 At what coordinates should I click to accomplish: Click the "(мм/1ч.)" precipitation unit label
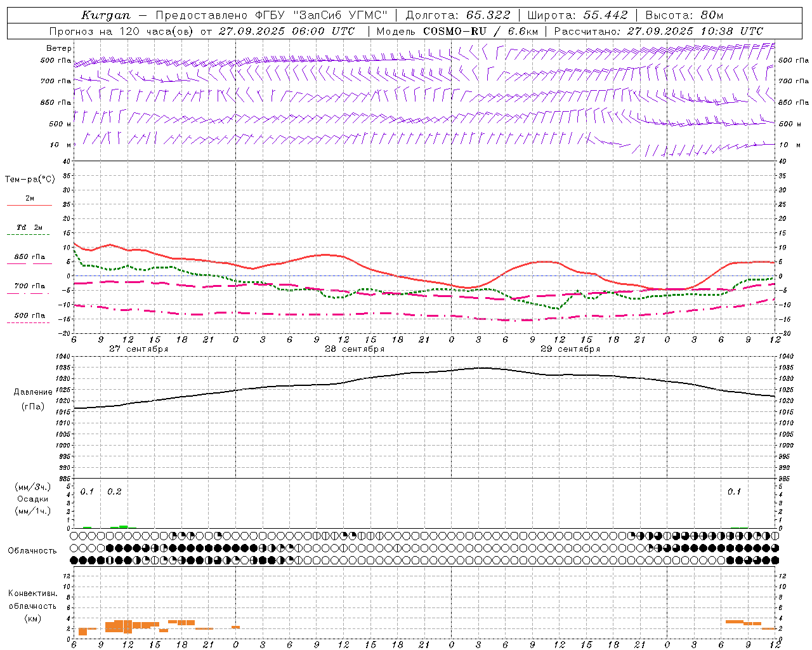coord(33,511)
